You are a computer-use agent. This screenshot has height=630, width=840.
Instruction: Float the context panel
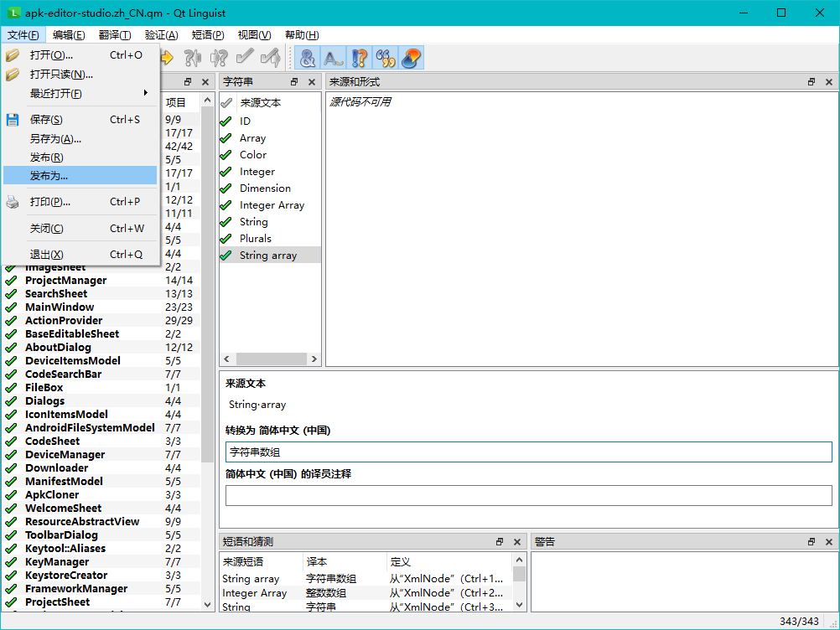[x=188, y=82]
